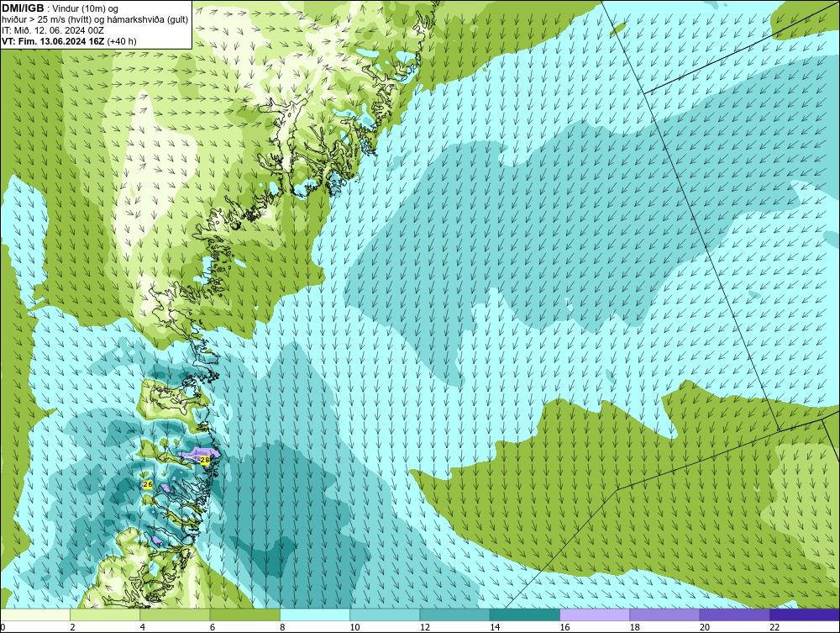Click the legend scale value '14'
Image resolution: width=840 pixels, height=633 pixels.
pos(495,627)
